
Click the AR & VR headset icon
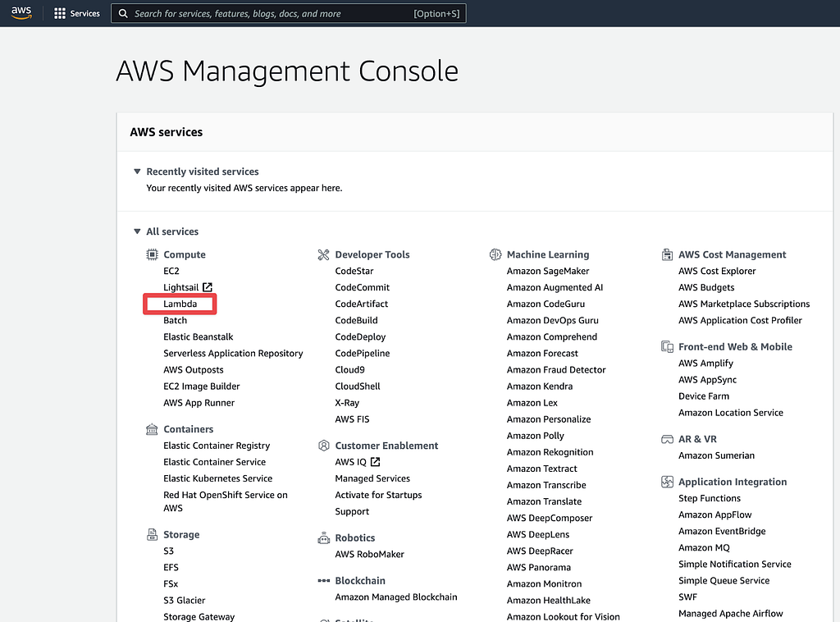pyautogui.click(x=667, y=439)
